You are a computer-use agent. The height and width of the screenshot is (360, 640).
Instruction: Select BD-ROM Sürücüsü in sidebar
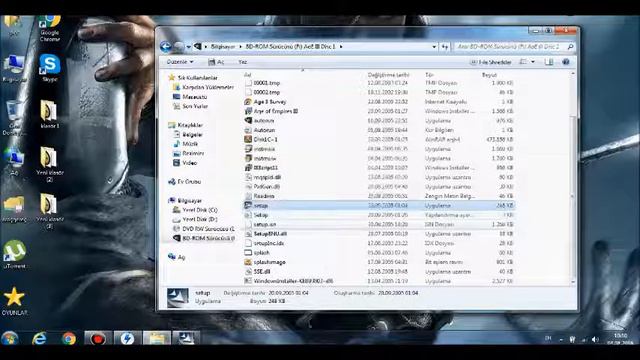[x=208, y=238]
